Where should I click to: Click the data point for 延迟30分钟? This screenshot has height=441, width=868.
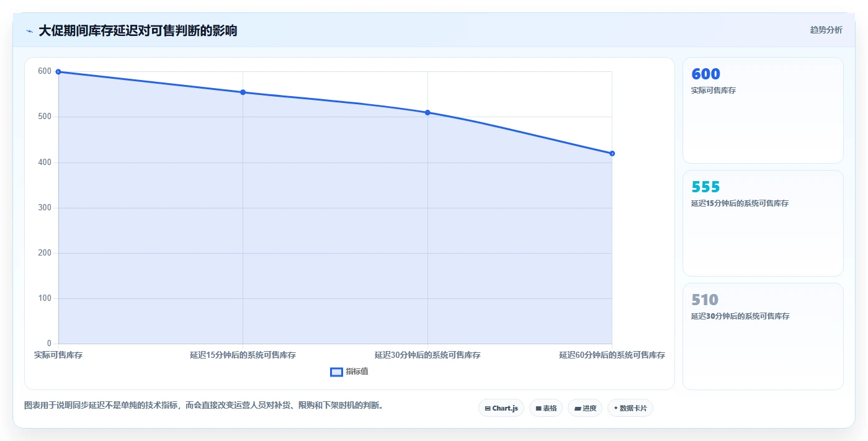click(427, 113)
